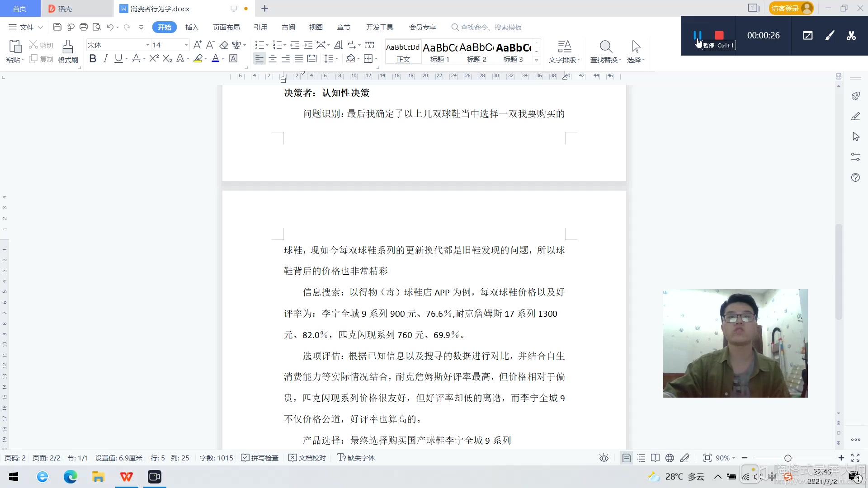Click the Clear Formatting eraser icon

point(224,45)
